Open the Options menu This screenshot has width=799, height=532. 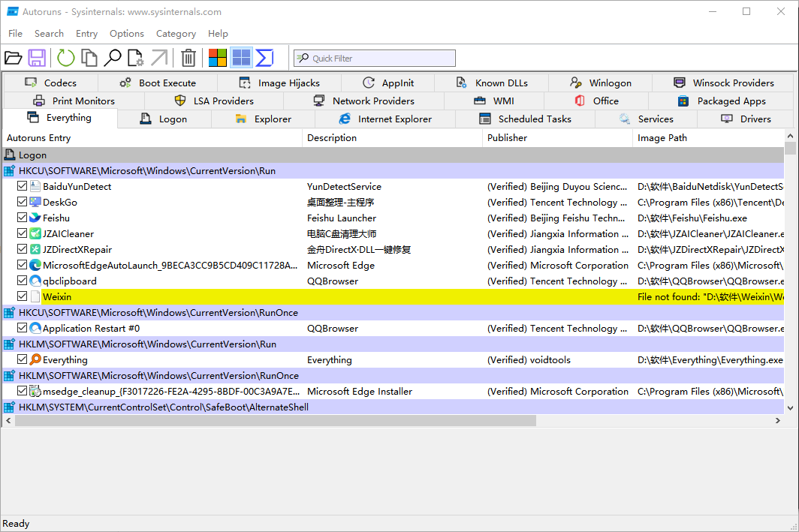(x=127, y=34)
